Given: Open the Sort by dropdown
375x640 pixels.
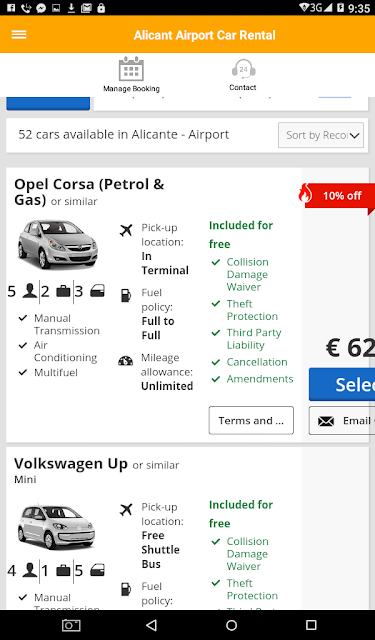Looking at the screenshot, I should (x=321, y=135).
